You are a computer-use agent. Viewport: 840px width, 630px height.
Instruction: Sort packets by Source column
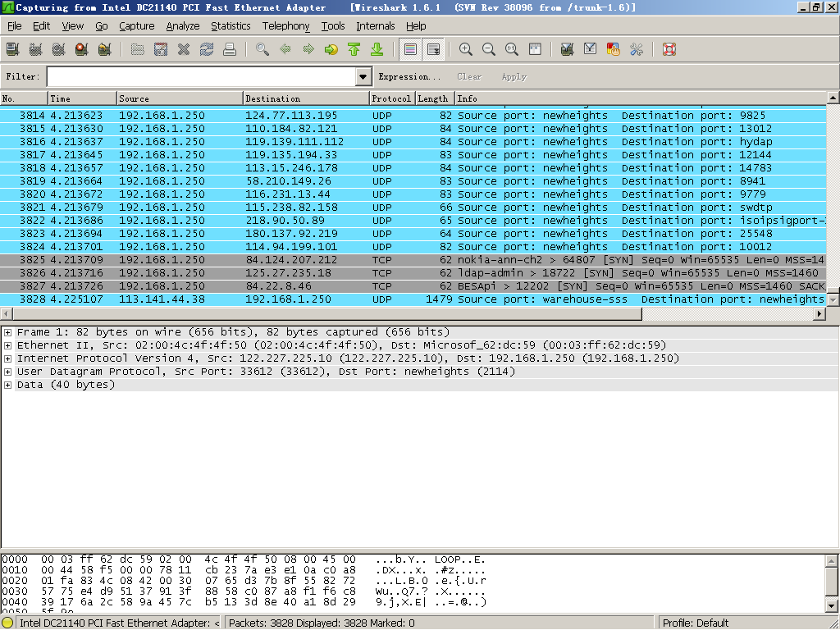tap(180, 98)
